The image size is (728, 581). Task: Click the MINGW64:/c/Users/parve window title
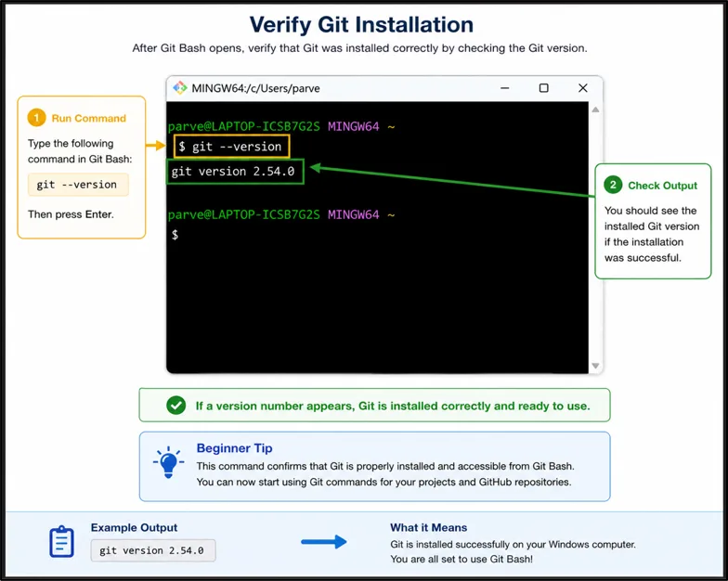256,88
